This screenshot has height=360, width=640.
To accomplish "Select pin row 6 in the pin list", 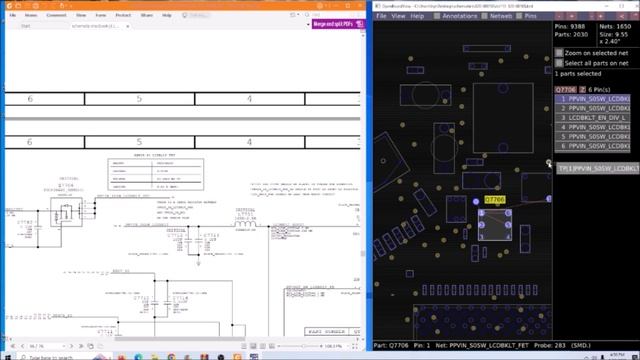I will [592, 146].
